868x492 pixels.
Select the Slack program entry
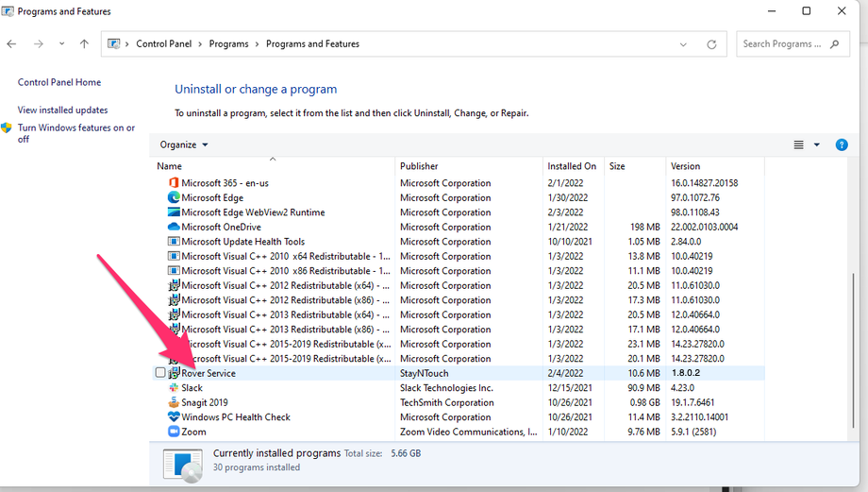(192, 388)
